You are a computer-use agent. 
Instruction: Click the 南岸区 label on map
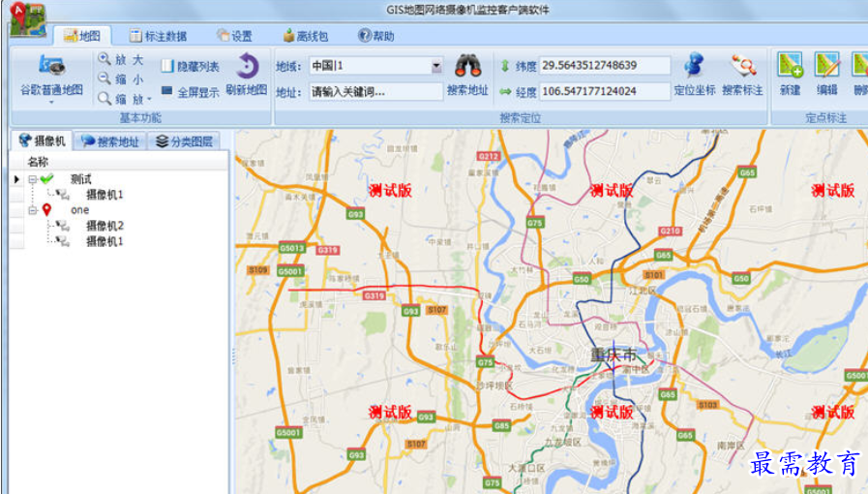pyautogui.click(x=731, y=445)
